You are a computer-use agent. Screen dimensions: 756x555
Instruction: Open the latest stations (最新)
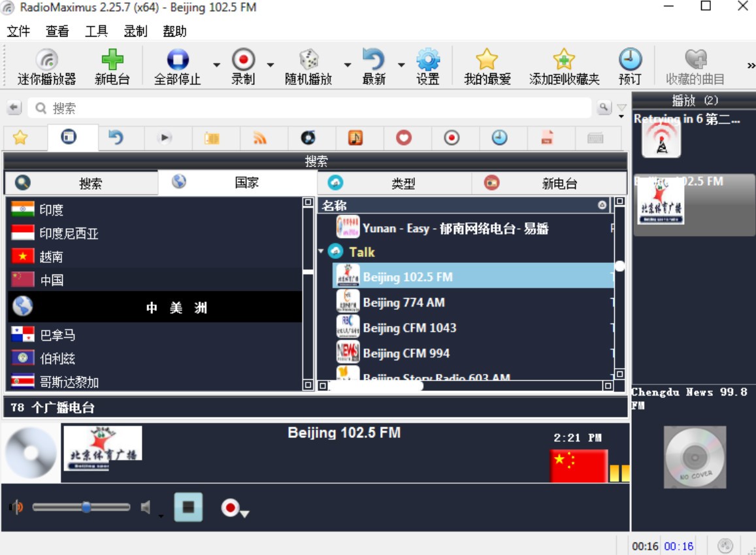coord(374,67)
